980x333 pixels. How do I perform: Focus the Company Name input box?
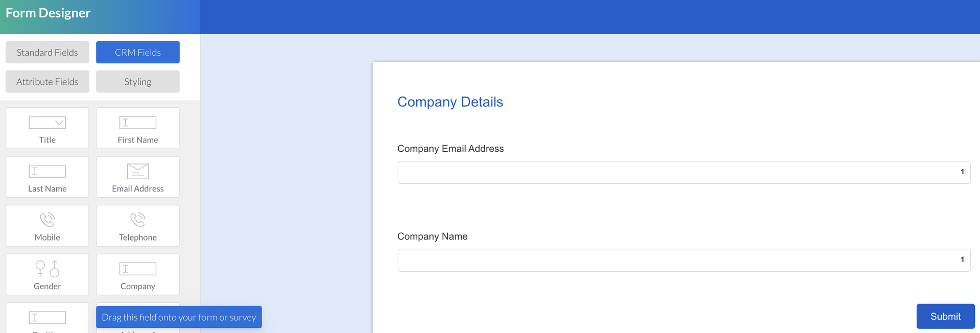(674, 260)
